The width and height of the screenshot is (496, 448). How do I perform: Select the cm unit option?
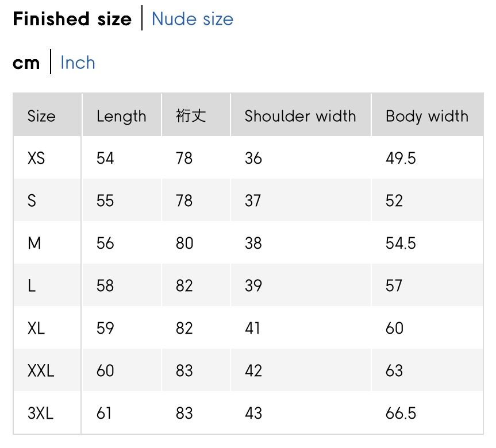pyautogui.click(x=26, y=63)
